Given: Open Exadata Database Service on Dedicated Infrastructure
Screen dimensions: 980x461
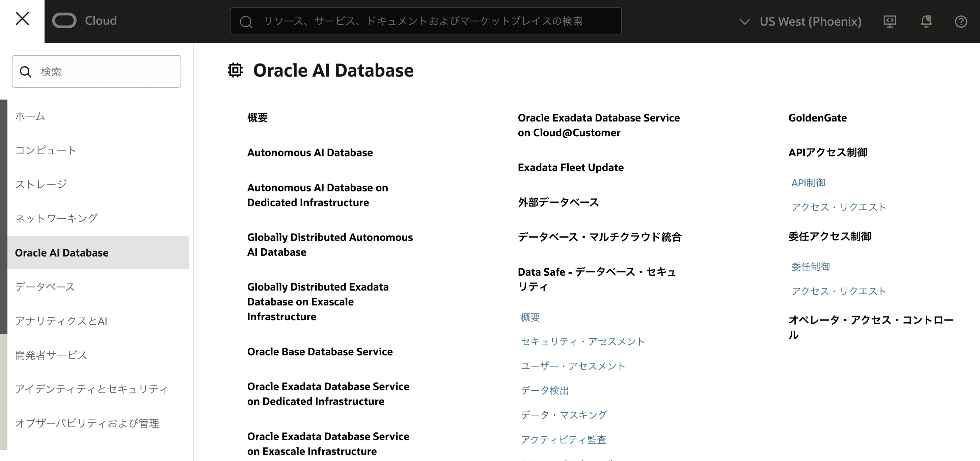Looking at the screenshot, I should tap(328, 394).
